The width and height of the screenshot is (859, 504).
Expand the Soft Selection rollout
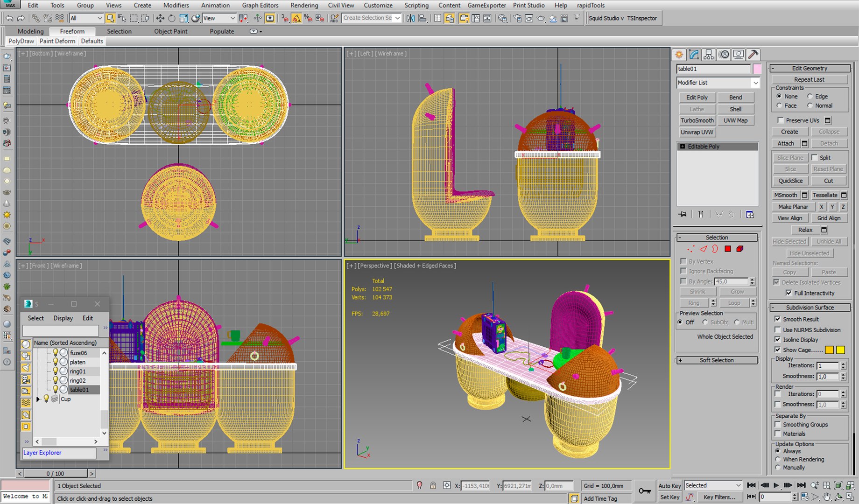[717, 360]
